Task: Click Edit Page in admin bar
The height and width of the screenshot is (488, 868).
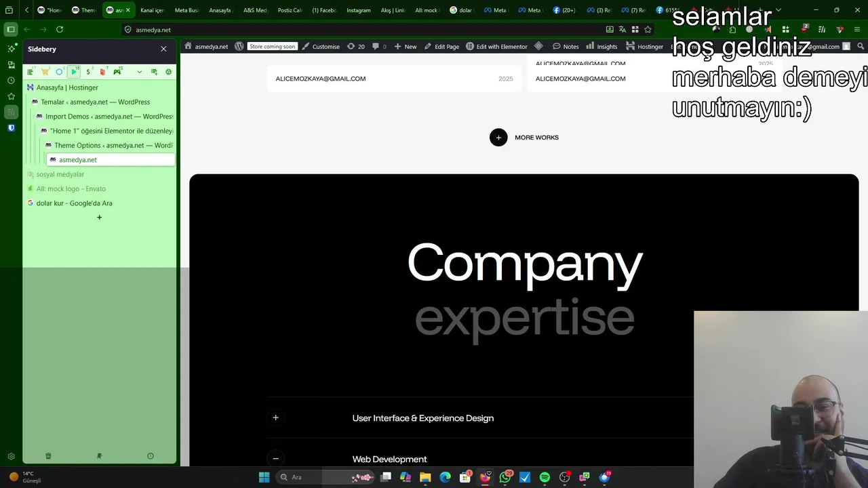Action: pos(441,47)
